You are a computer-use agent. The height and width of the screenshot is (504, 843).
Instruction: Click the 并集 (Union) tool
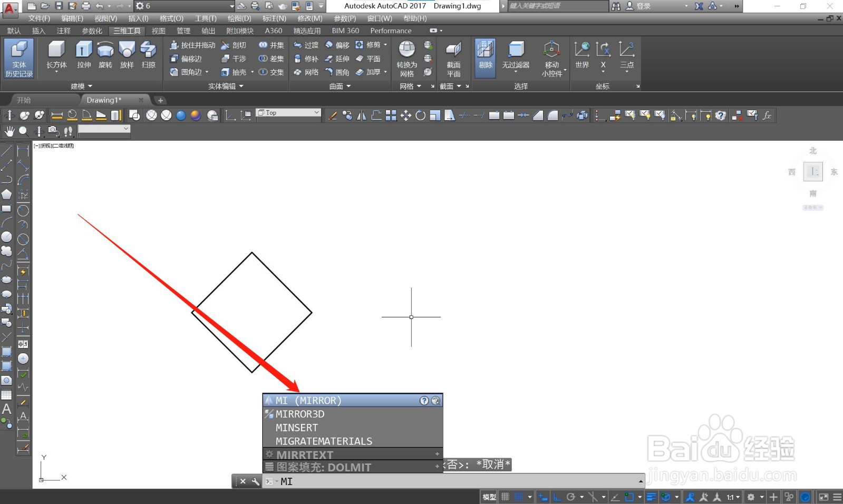point(272,45)
